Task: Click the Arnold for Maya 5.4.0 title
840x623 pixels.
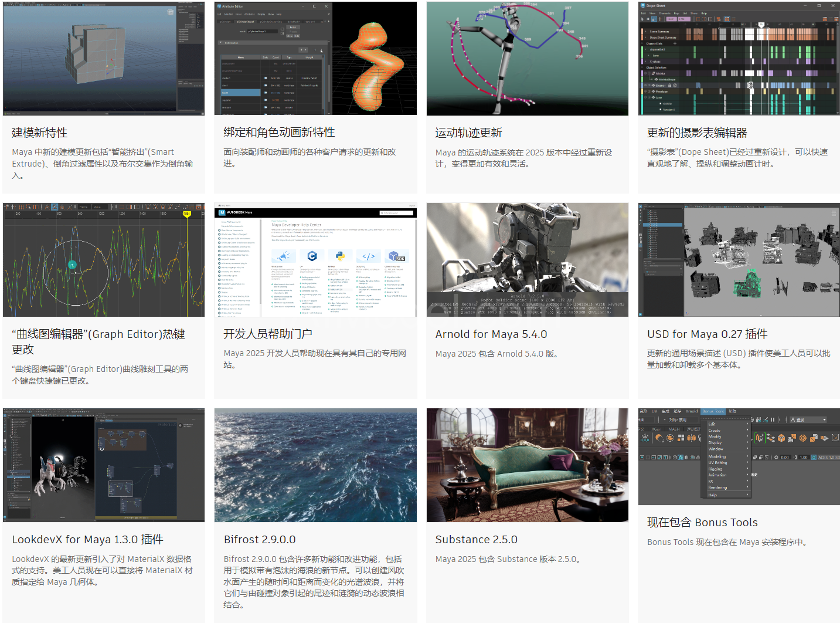Action: [491, 334]
